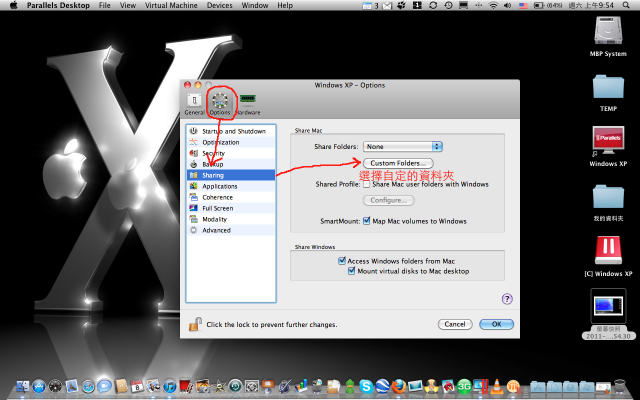This screenshot has height=400, width=640.
Task: Click the Custom Folders button
Action: coord(398,163)
